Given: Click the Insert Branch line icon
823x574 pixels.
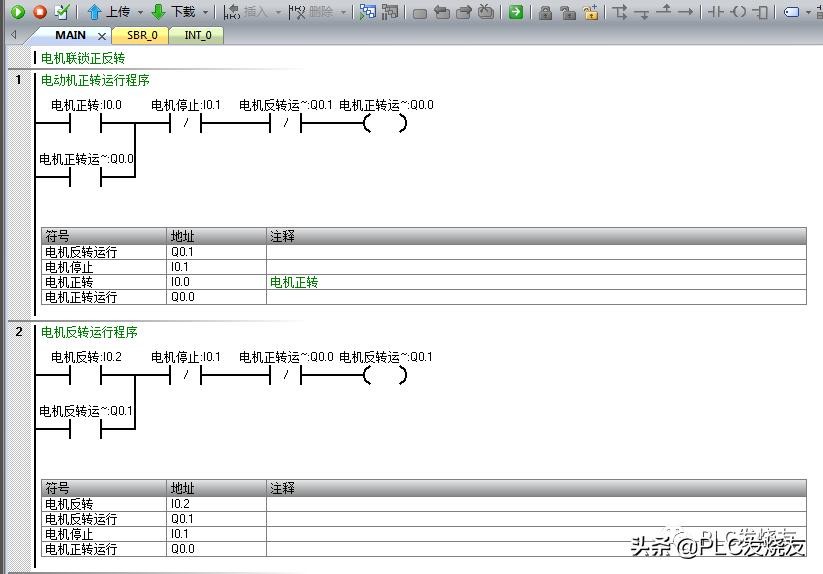Looking at the screenshot, I should point(620,12).
